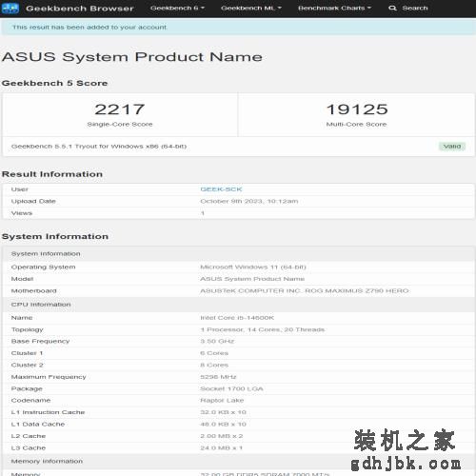476x476 pixels.
Task: Click the Upload Date label
Action: 33,201
